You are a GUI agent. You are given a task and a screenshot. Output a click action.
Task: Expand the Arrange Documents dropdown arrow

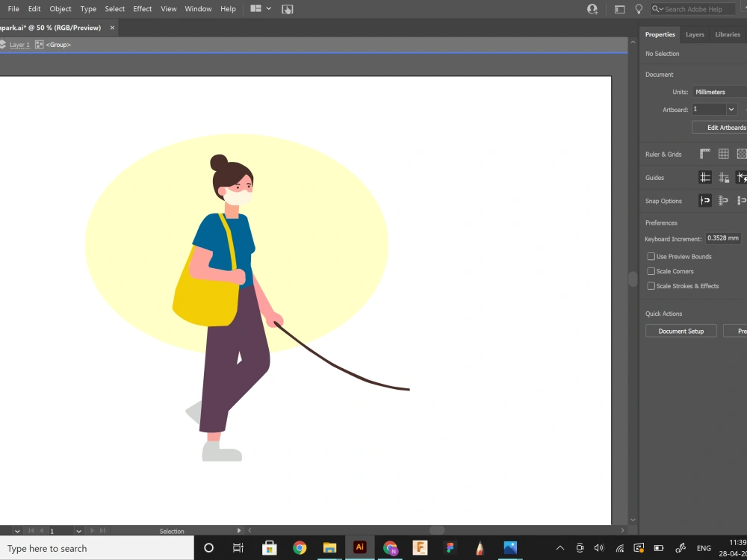coord(269,8)
